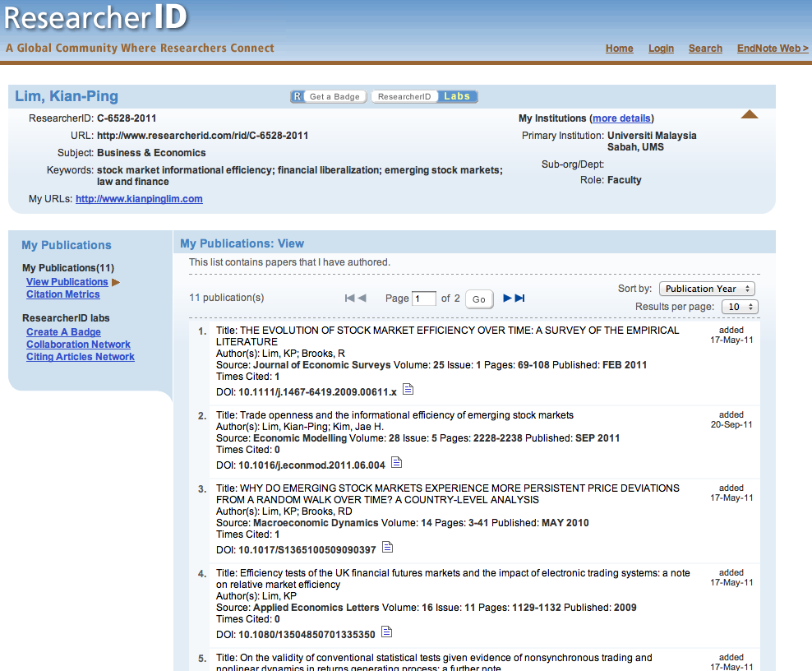This screenshot has width=812, height=671.
Task: Open Citation Metrics in sidebar
Action: pos(62,294)
